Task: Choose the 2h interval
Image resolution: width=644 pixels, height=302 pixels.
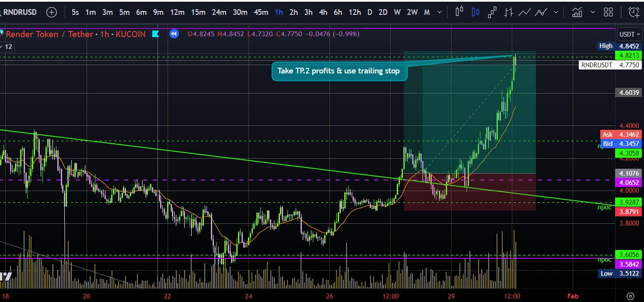Action: 294,12
